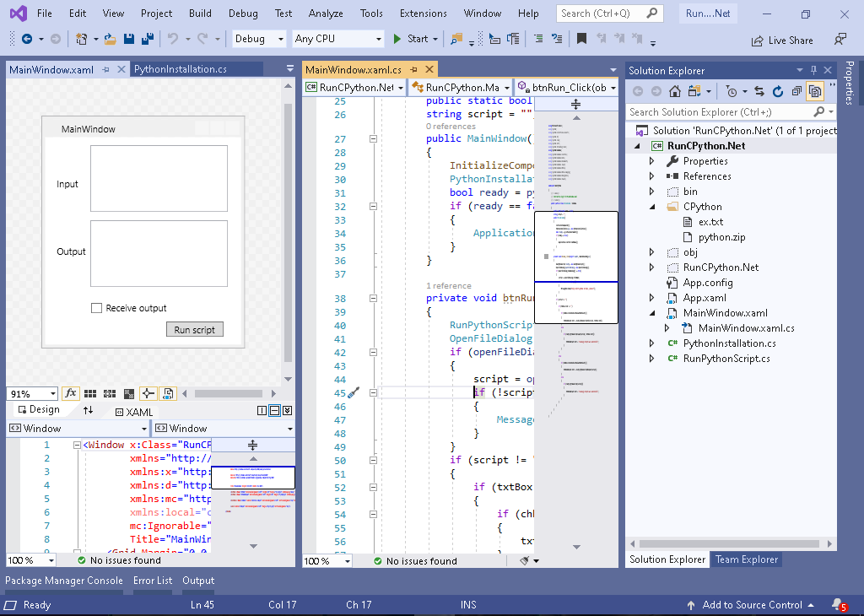This screenshot has height=616, width=864.
Task: Click the Open File folder icon
Action: click(x=111, y=39)
